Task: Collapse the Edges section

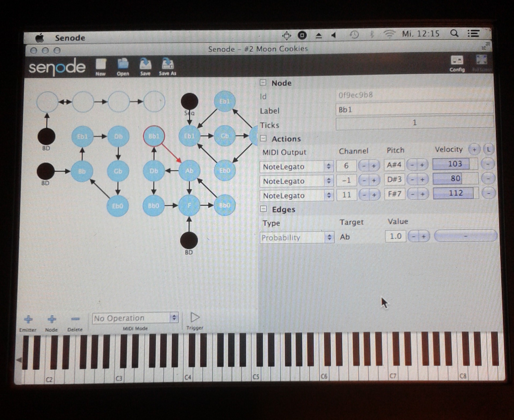Action: point(263,209)
